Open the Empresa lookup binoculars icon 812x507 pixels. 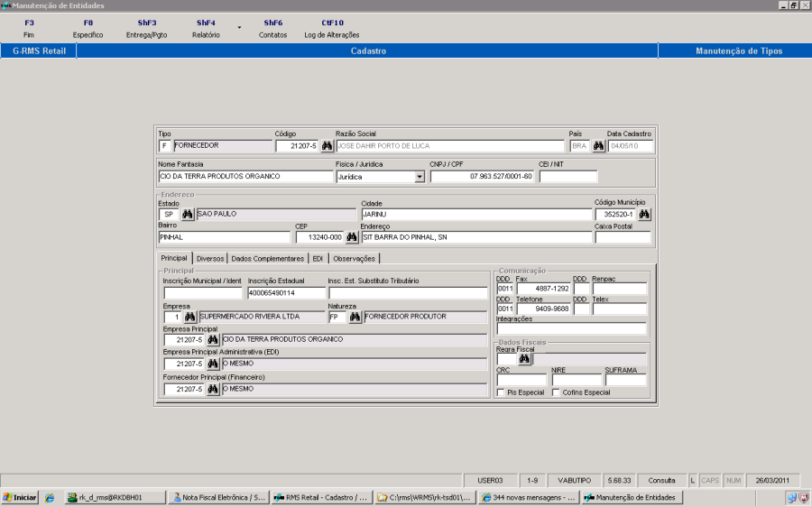coord(189,317)
